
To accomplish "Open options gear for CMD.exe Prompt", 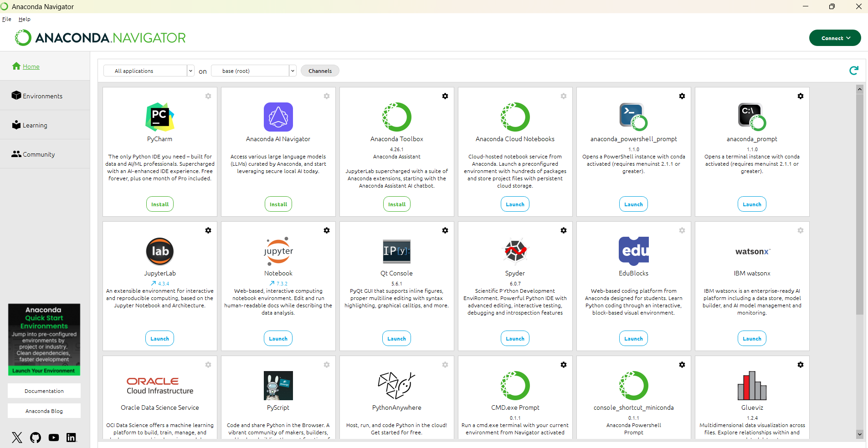I will (564, 365).
